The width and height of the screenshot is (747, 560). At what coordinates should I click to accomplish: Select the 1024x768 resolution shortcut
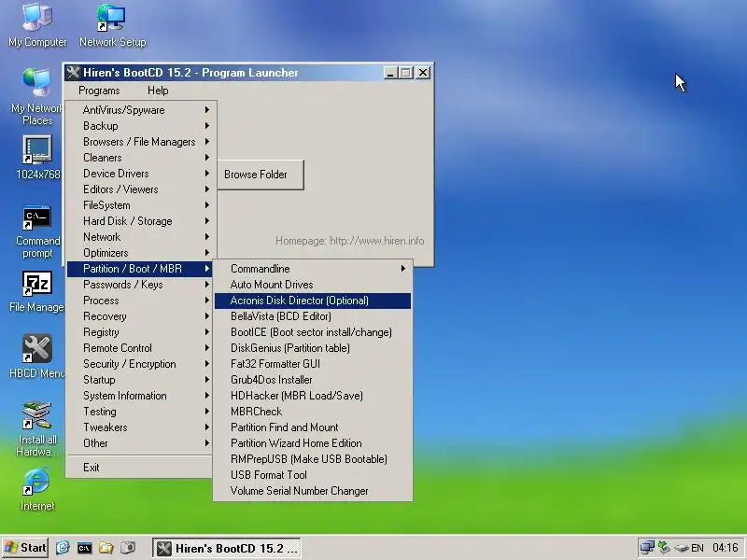pos(37,157)
